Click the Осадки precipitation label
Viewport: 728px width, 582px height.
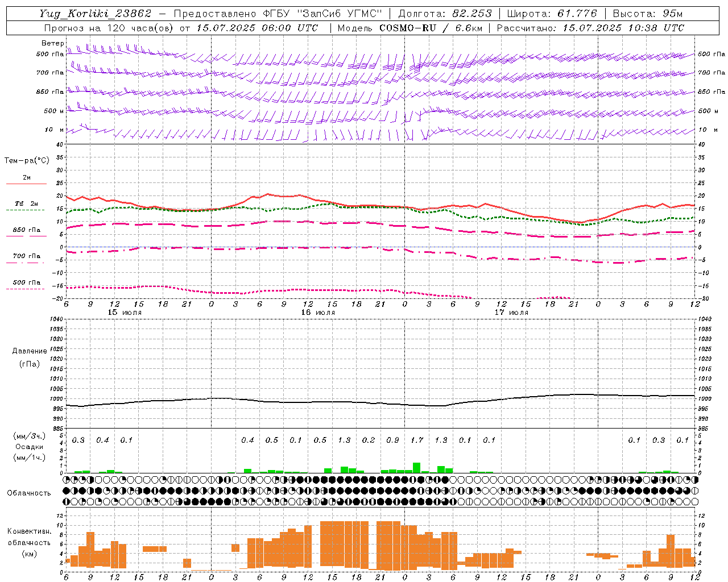pos(30,447)
